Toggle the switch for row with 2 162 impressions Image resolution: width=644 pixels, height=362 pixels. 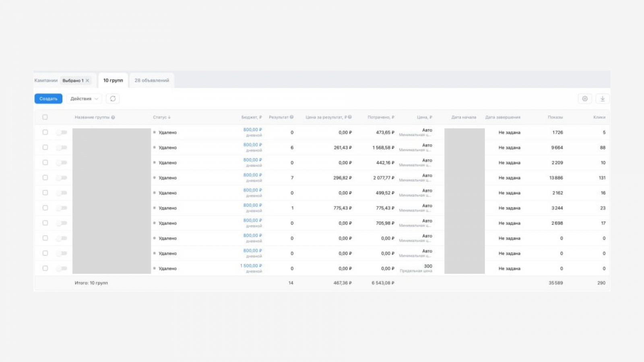62,193
